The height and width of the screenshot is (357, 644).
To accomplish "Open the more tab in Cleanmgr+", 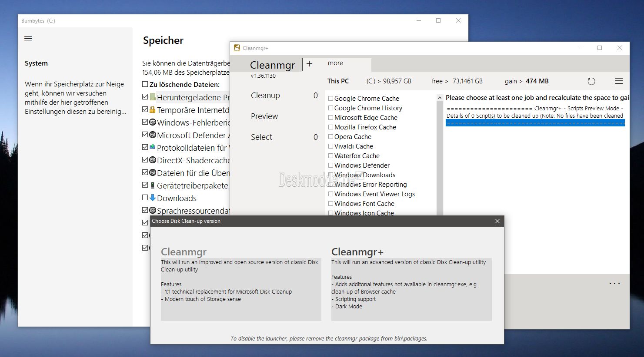I will (x=335, y=63).
